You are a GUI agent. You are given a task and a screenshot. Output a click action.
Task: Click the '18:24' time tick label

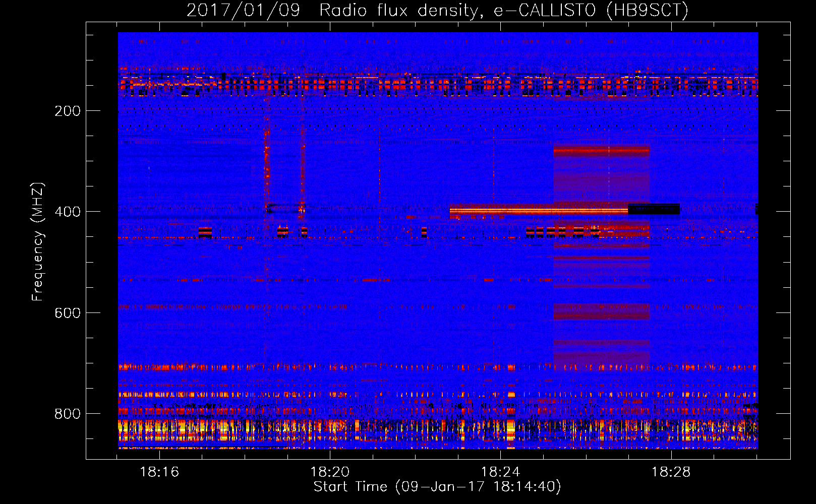point(500,472)
